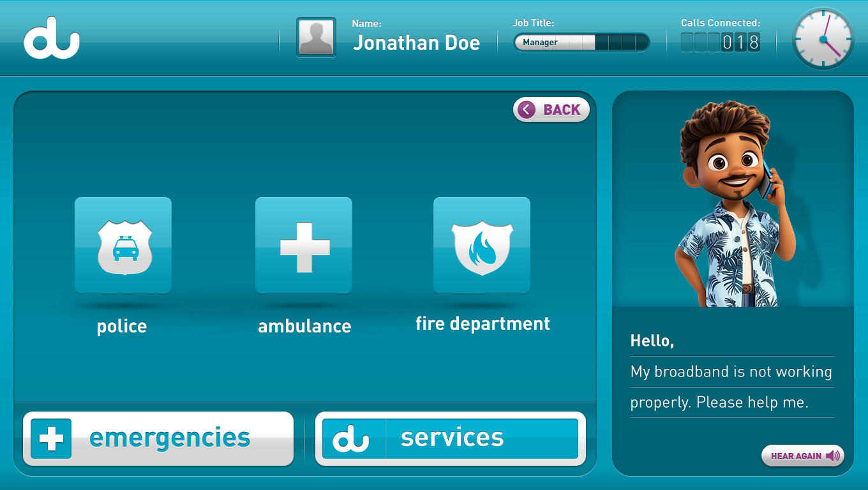Click the Jonathan Doe name text
This screenshot has width=868, height=490.
pos(416,43)
